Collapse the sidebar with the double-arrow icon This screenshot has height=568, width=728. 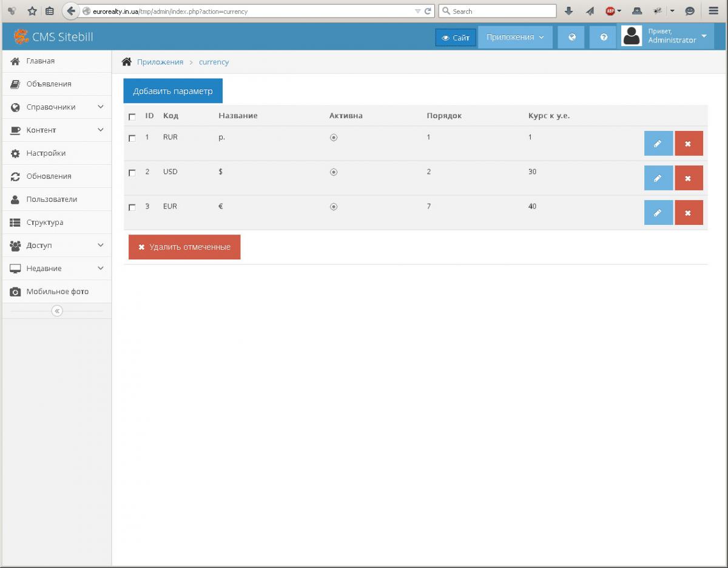pos(57,311)
